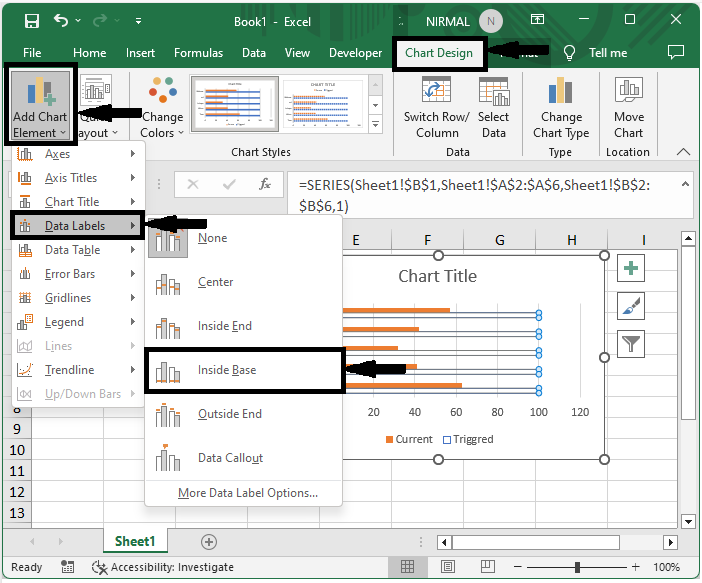Click next-row arrow in Chart Styles gallery
Screen dimensions: 702x583
[376, 105]
